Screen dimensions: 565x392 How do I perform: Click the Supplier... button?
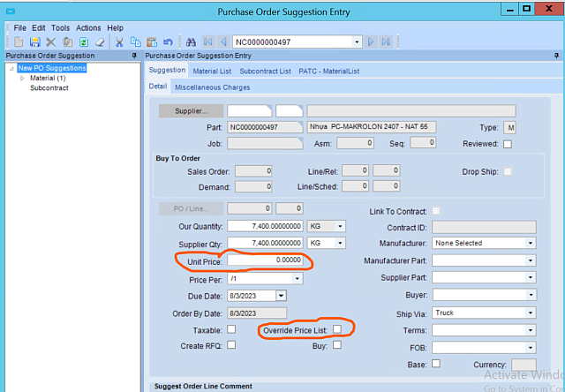click(x=191, y=111)
